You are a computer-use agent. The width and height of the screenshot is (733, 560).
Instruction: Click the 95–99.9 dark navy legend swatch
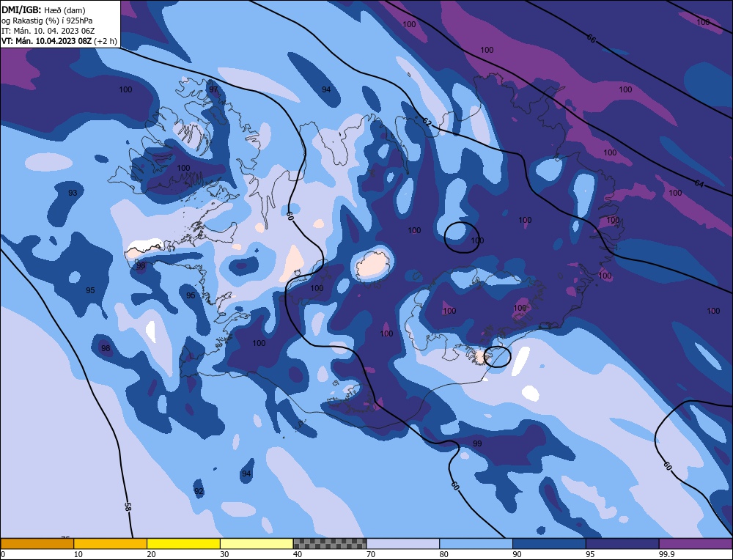pos(622,543)
